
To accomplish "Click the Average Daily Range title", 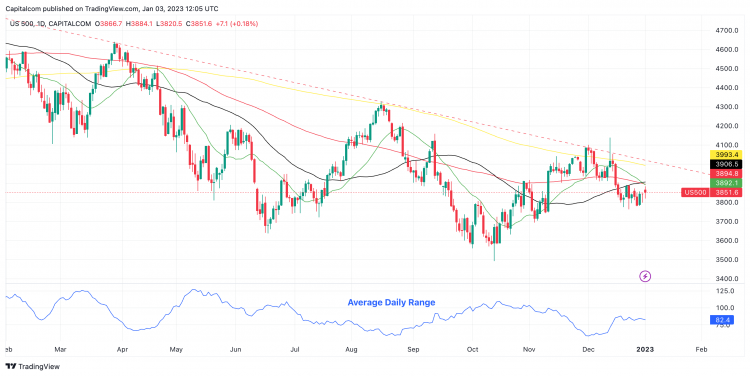I will [391, 302].
